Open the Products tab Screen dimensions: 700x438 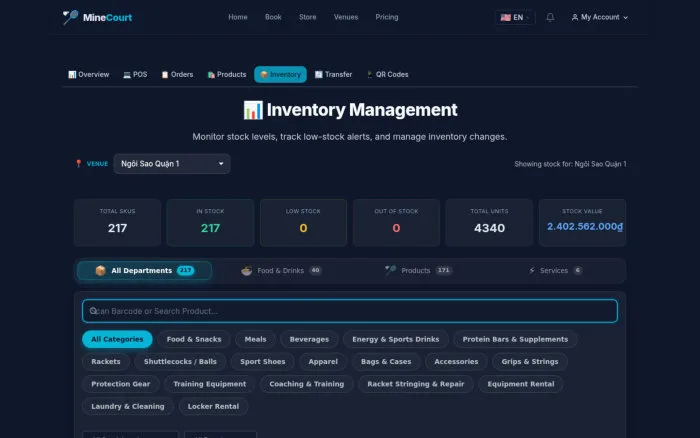pos(227,75)
